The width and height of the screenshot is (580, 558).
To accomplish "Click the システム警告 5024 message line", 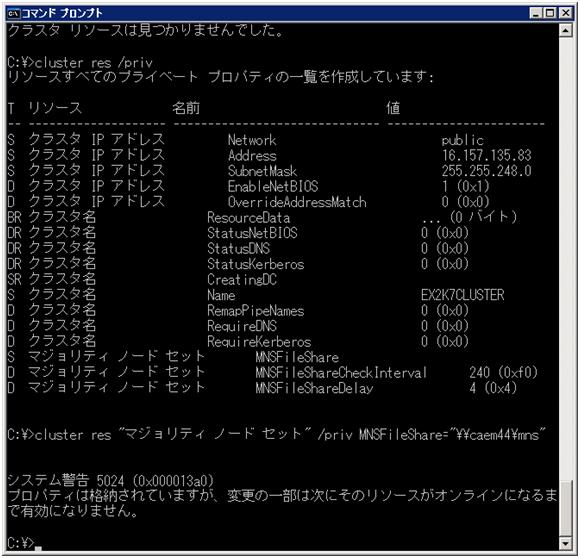I will [111, 480].
